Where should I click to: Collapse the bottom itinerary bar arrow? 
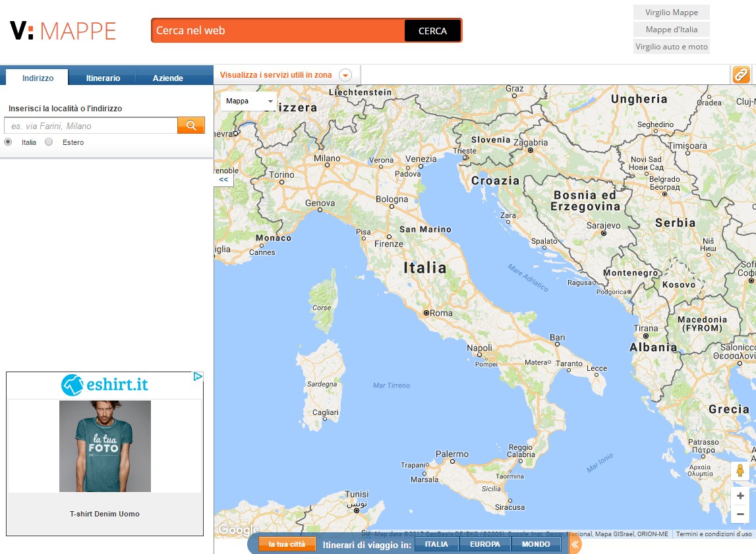click(575, 544)
